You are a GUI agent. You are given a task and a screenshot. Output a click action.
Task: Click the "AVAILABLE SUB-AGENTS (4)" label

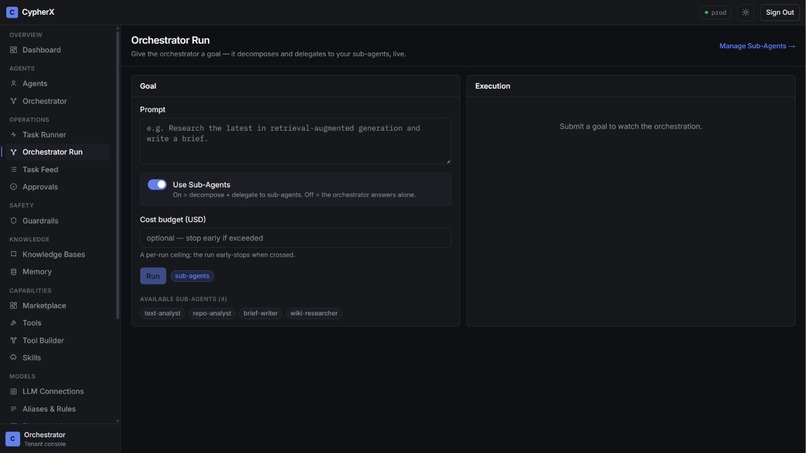183,299
